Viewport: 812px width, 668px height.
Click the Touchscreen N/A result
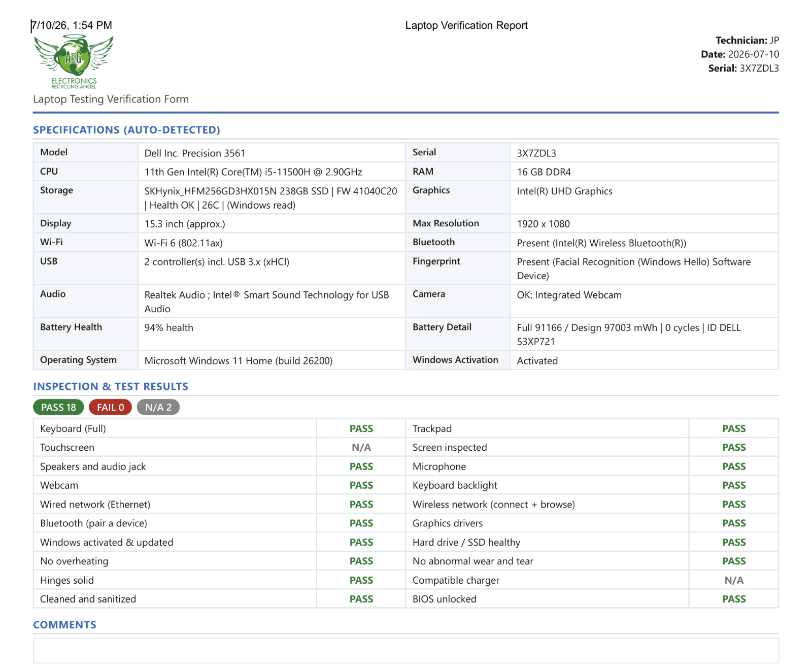[361, 447]
